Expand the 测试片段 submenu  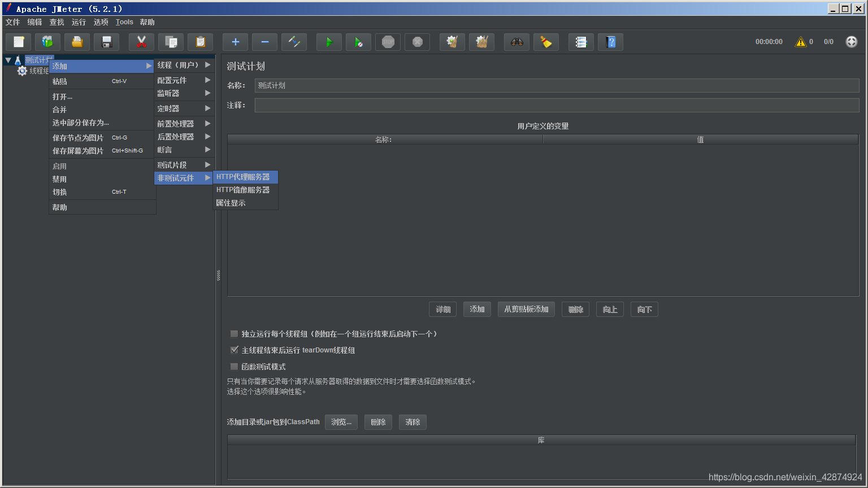[x=184, y=165]
